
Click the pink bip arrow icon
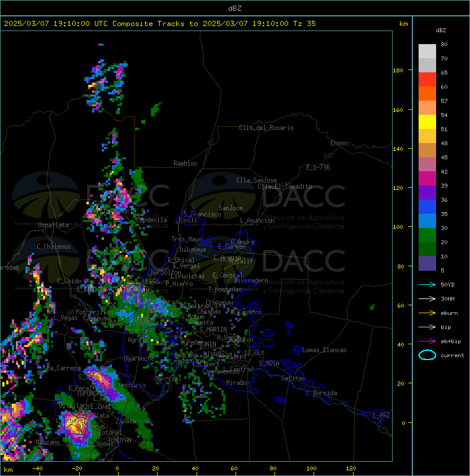click(427, 327)
